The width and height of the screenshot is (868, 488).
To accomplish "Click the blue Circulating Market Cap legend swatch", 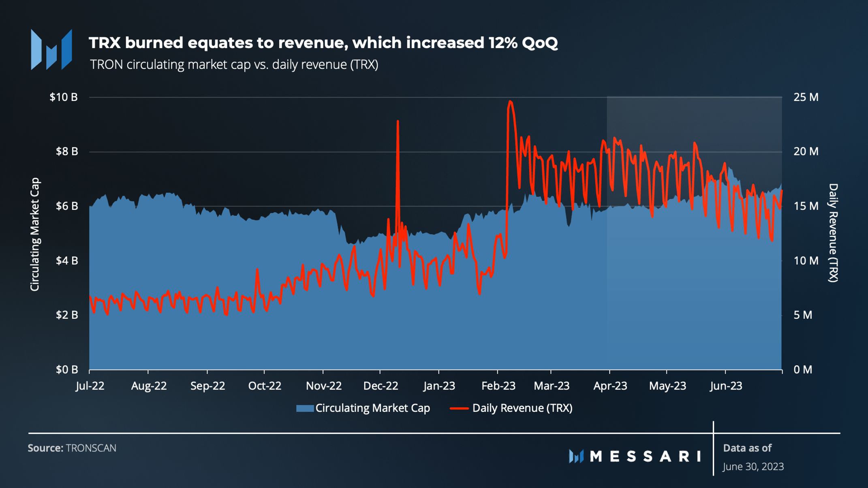I will [x=305, y=408].
